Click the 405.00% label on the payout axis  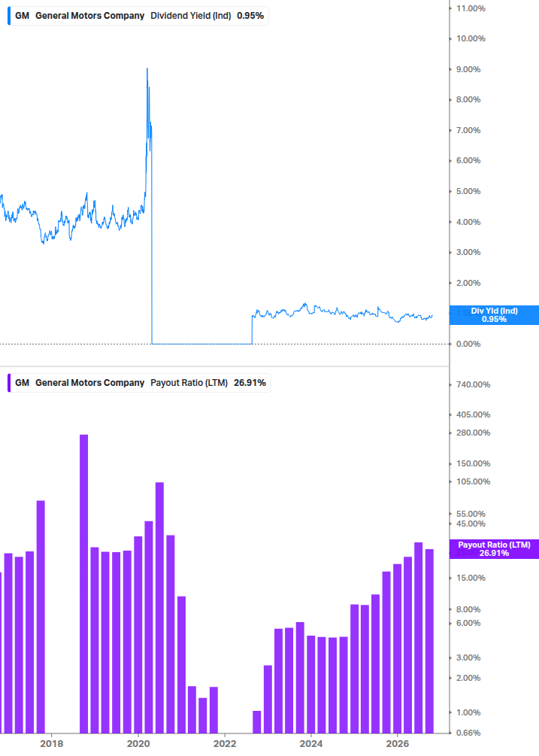point(473,414)
